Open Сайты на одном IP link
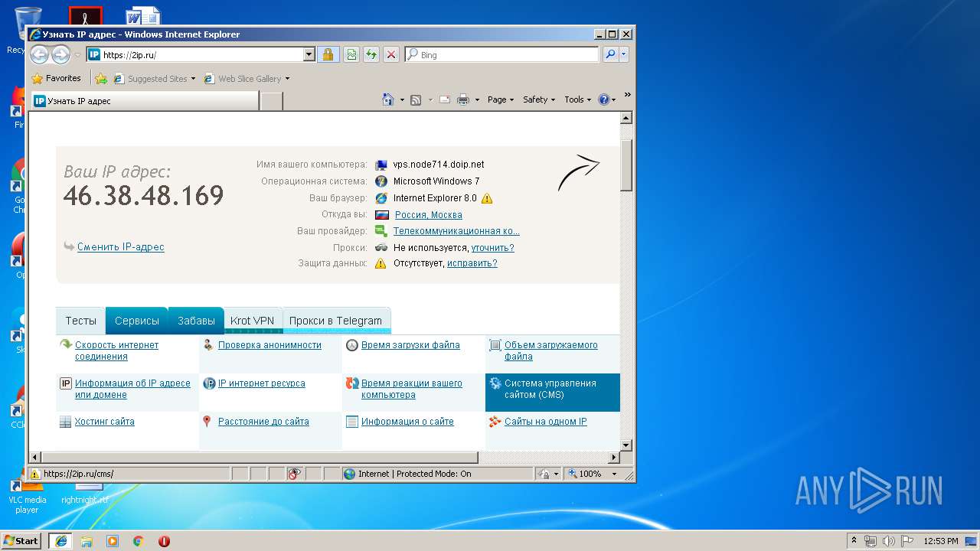Screen dimensions: 980x551 coord(545,422)
